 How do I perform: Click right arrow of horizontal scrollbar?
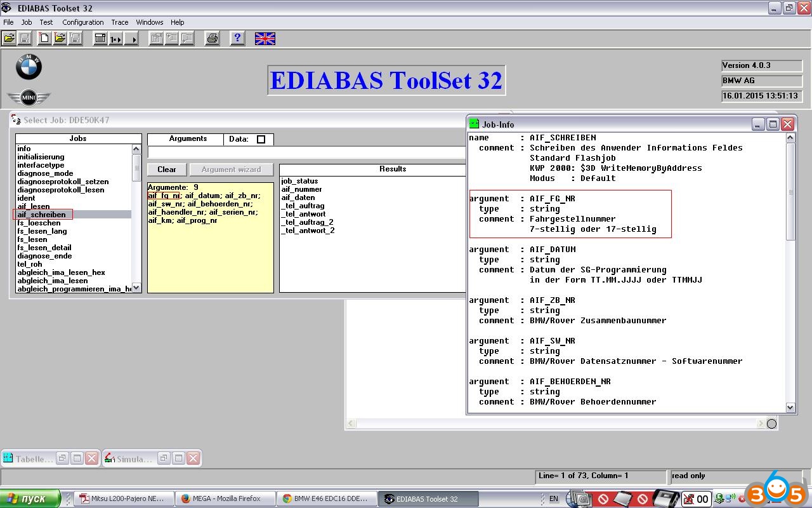pos(761,424)
